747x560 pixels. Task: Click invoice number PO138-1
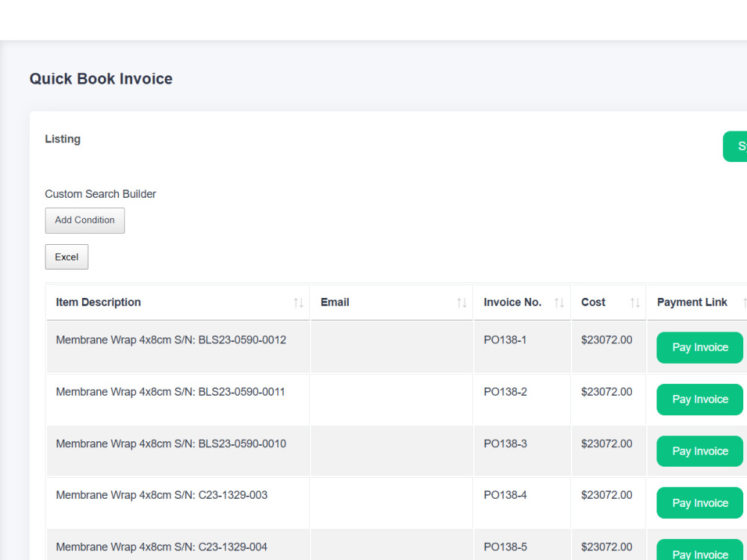tap(505, 340)
